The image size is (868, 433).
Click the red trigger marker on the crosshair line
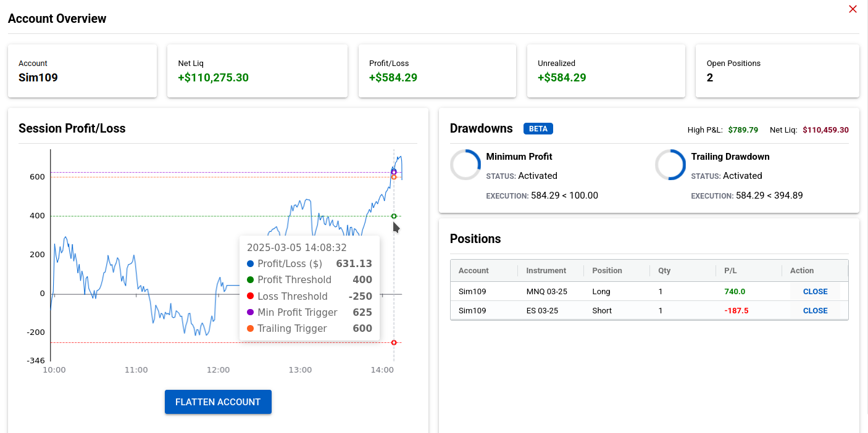394,342
